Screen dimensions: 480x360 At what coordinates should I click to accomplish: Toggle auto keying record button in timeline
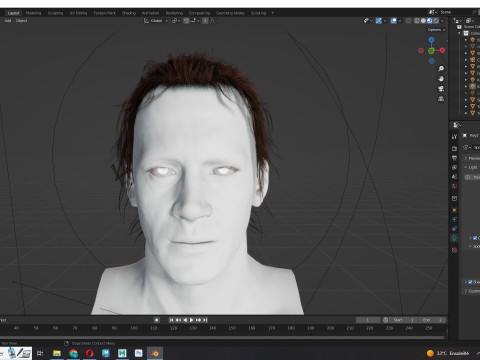click(156, 320)
